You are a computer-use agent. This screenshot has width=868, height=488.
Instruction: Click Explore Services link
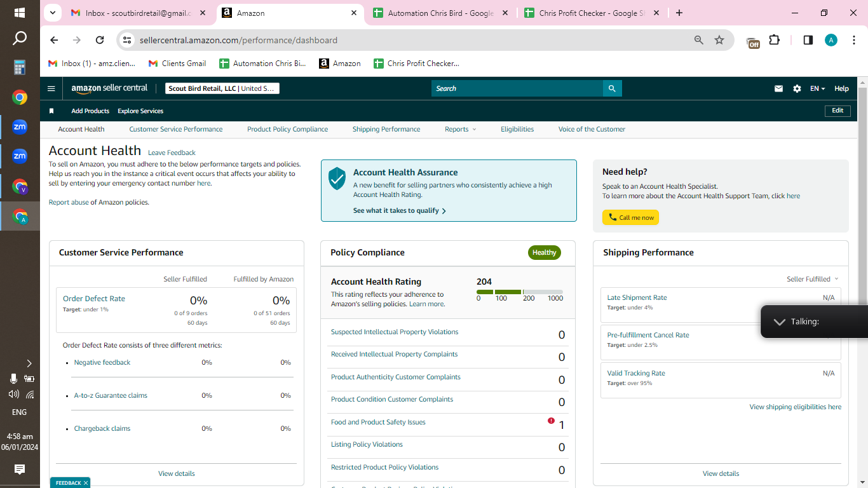click(140, 111)
